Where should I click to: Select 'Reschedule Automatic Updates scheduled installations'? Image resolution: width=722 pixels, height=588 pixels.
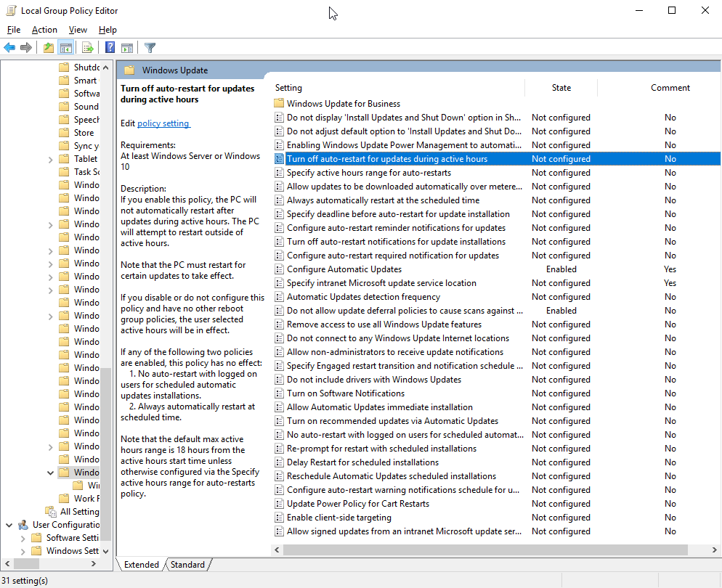tap(392, 476)
